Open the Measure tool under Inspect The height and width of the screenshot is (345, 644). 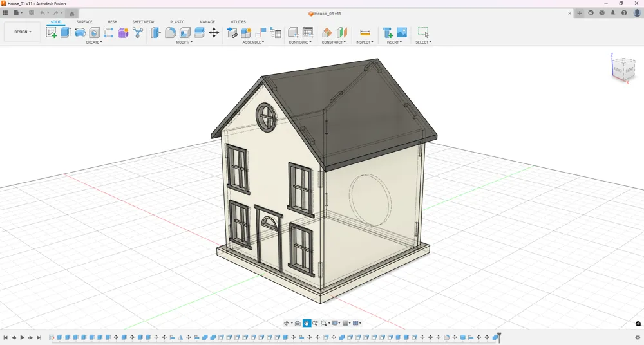tap(365, 32)
